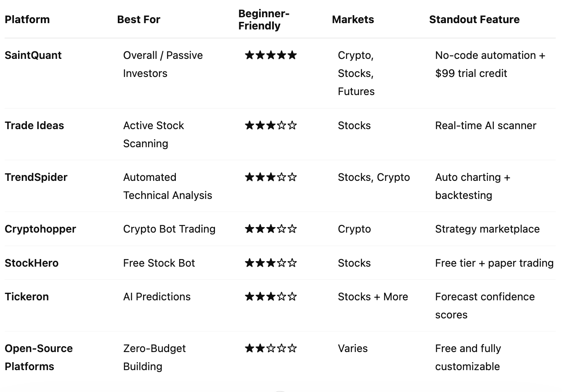Select the Tickeron platform name
The width and height of the screenshot is (562, 392).
(x=27, y=297)
